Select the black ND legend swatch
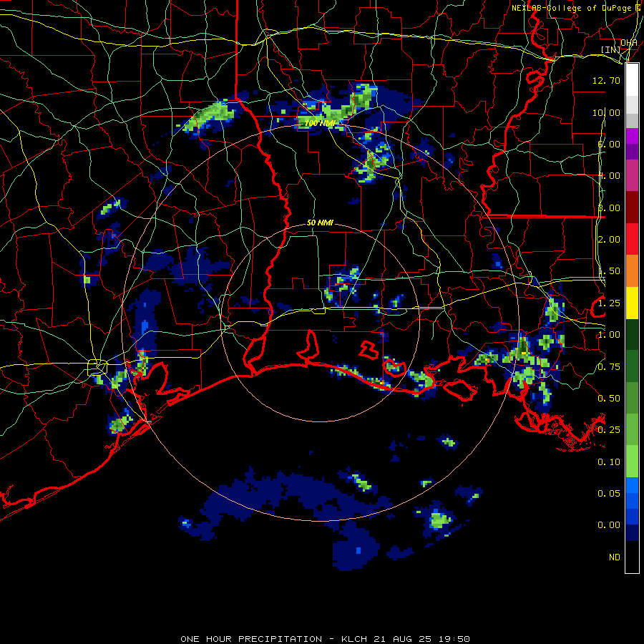The width and height of the screenshot is (644, 644). [632, 557]
